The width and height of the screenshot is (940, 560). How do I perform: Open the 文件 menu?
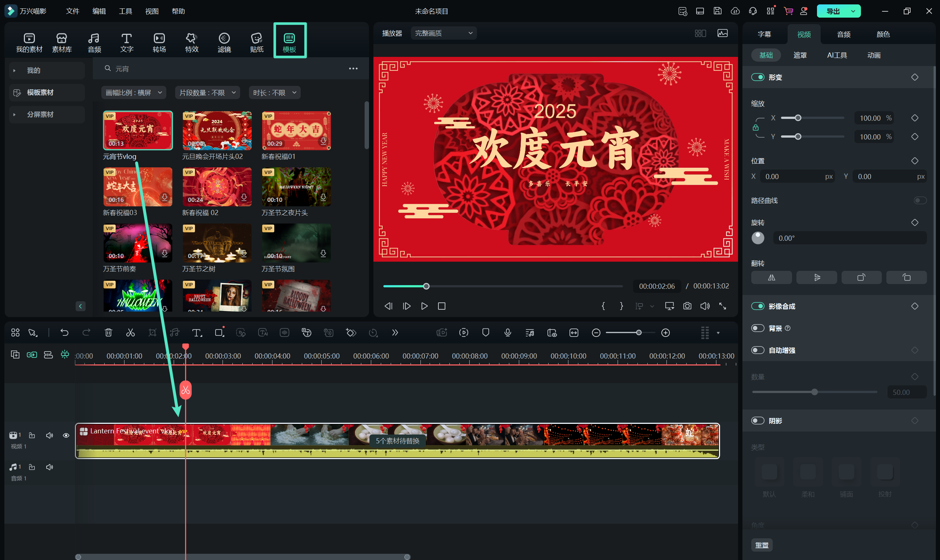(x=72, y=11)
